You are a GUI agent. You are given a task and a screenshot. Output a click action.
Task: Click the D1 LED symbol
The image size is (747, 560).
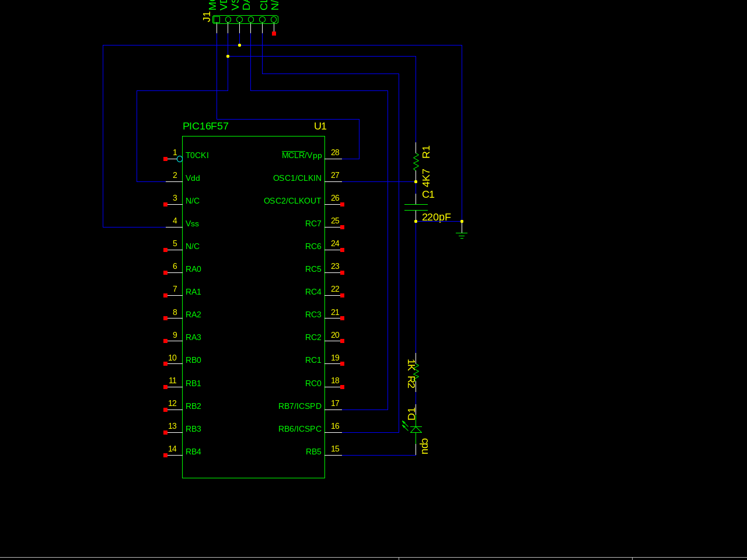pyautogui.click(x=414, y=429)
